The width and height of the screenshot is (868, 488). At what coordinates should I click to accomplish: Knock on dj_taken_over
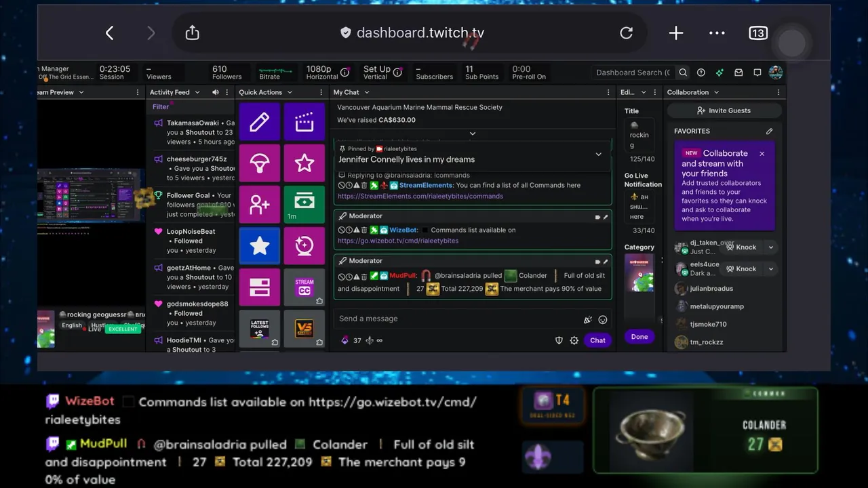click(741, 247)
